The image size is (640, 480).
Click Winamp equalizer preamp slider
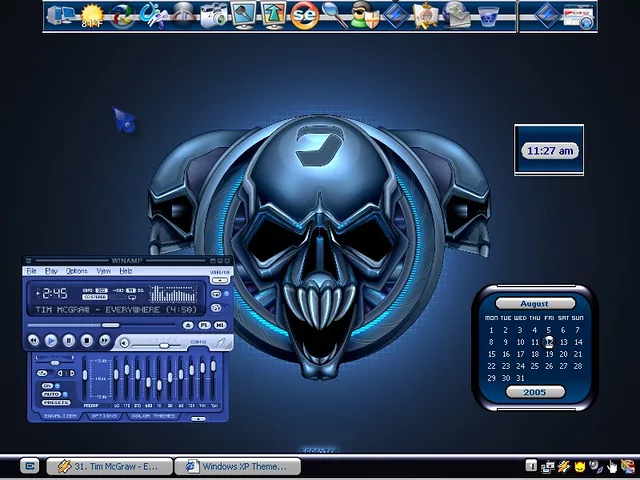85,375
